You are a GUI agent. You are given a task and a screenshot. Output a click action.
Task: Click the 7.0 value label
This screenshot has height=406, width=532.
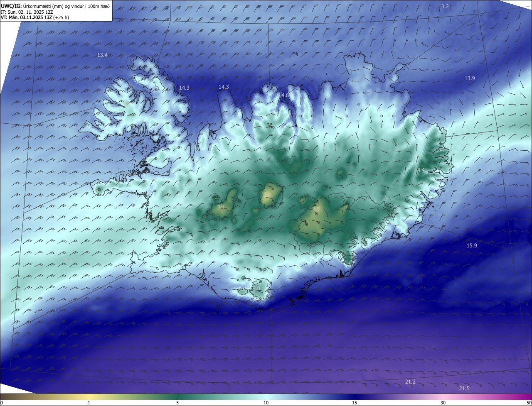point(256,288)
